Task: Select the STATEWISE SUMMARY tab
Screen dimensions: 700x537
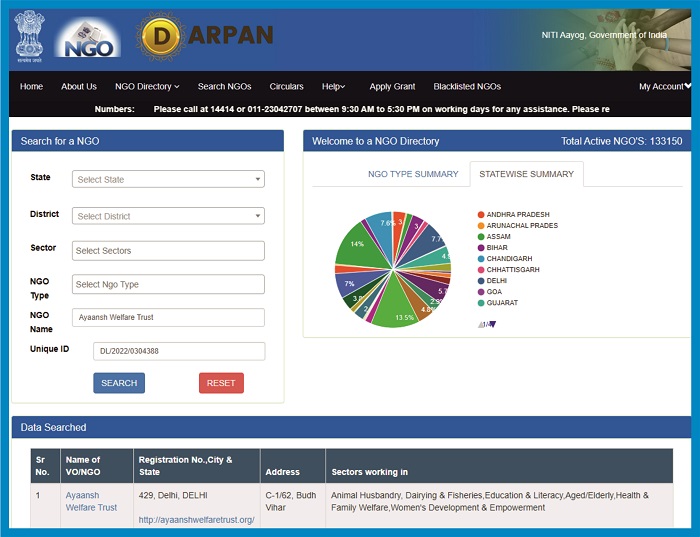Action: [x=526, y=174]
